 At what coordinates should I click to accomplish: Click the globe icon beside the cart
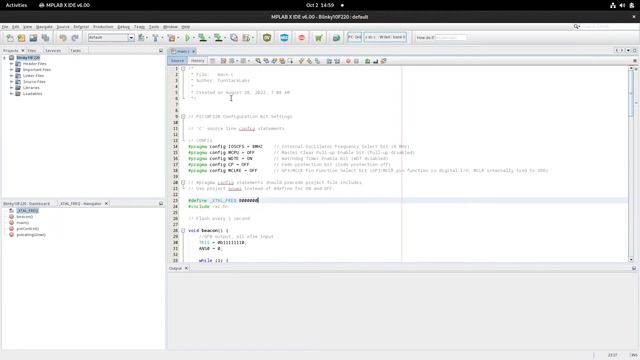point(336,38)
